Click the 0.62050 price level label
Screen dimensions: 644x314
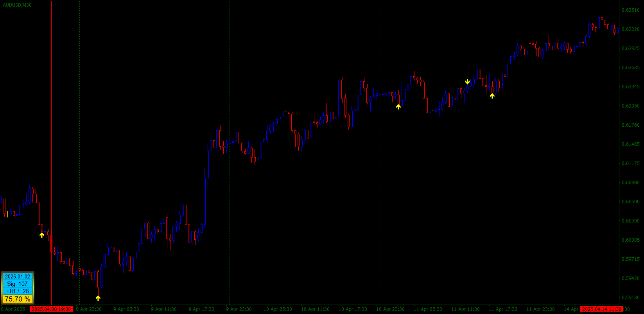click(630, 106)
